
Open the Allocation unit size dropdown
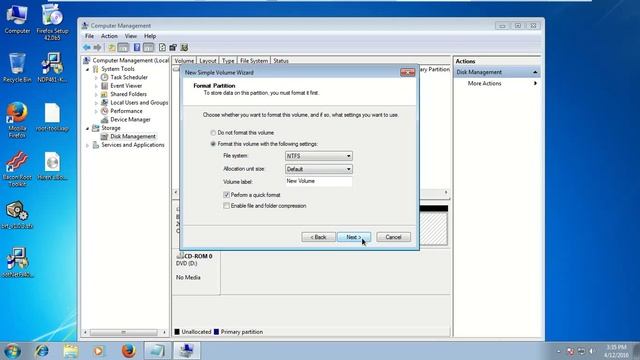[x=319, y=169]
